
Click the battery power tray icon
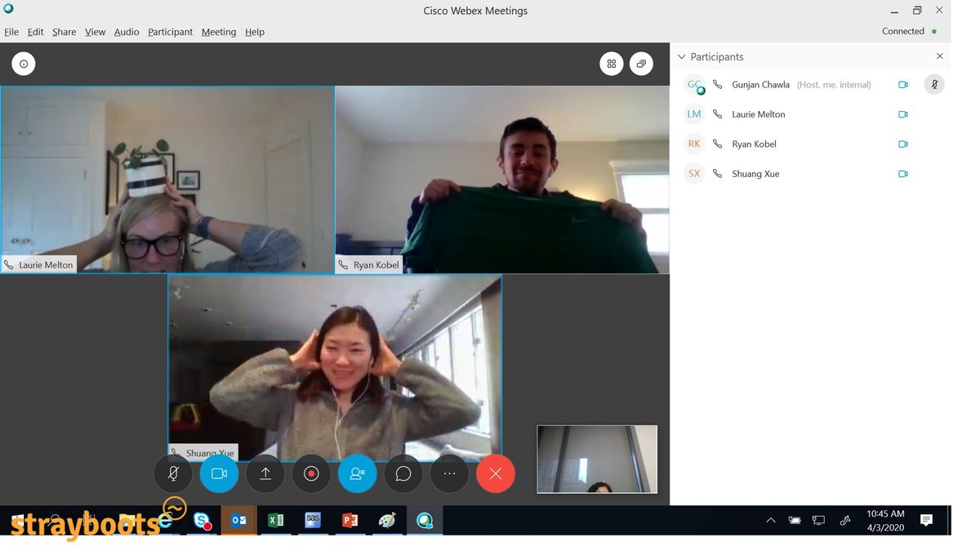point(794,520)
